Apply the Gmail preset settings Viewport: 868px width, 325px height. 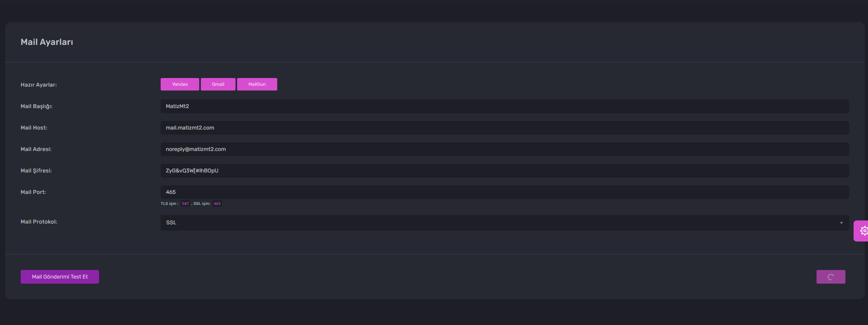[x=218, y=84]
